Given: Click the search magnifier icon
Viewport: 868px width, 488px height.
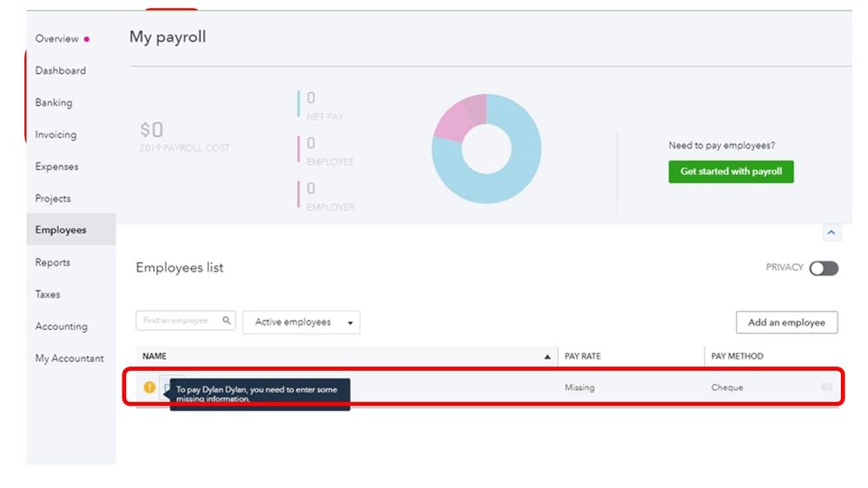Looking at the screenshot, I should coord(227,320).
